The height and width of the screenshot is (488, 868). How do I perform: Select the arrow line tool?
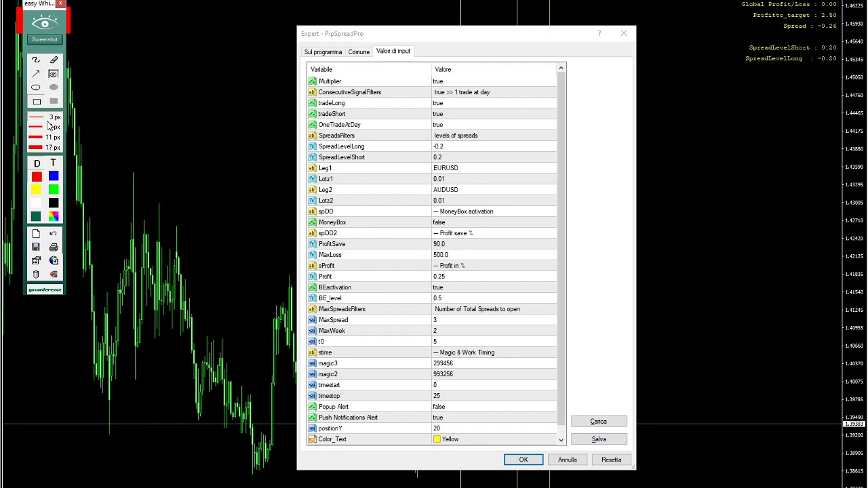36,74
